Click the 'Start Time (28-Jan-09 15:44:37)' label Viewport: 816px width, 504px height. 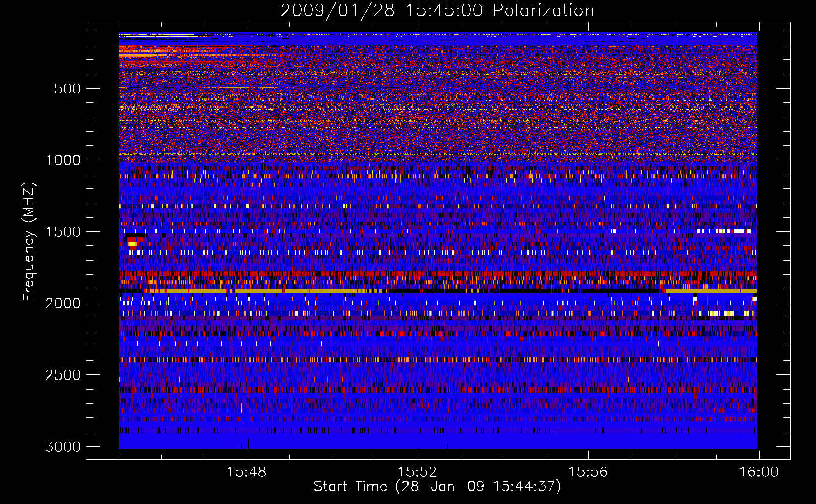[x=437, y=487]
